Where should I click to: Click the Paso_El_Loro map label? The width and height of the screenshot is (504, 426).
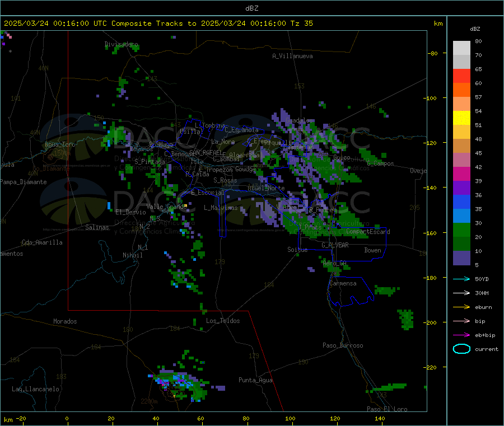coord(388,409)
